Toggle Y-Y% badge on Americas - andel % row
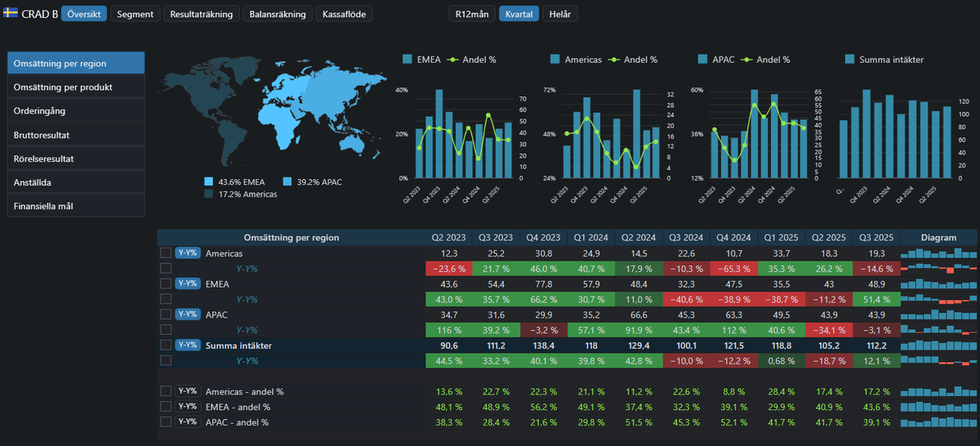The image size is (980, 446). [188, 391]
